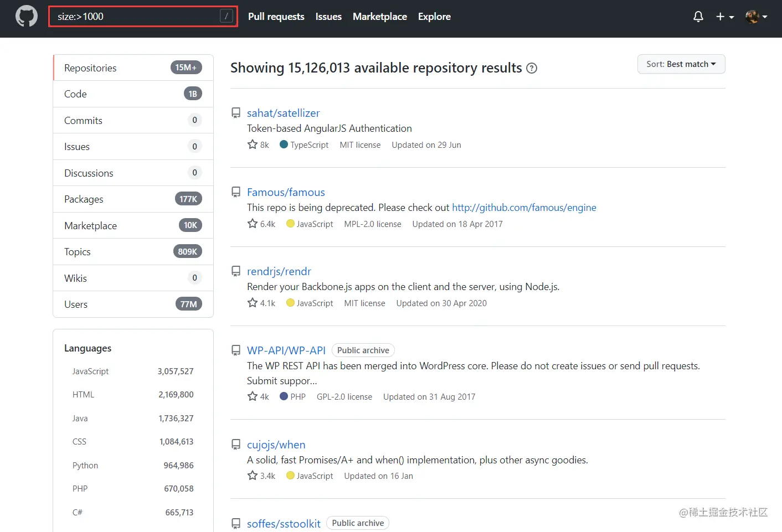Click the 15M+ count badge on Repositories

click(x=186, y=68)
